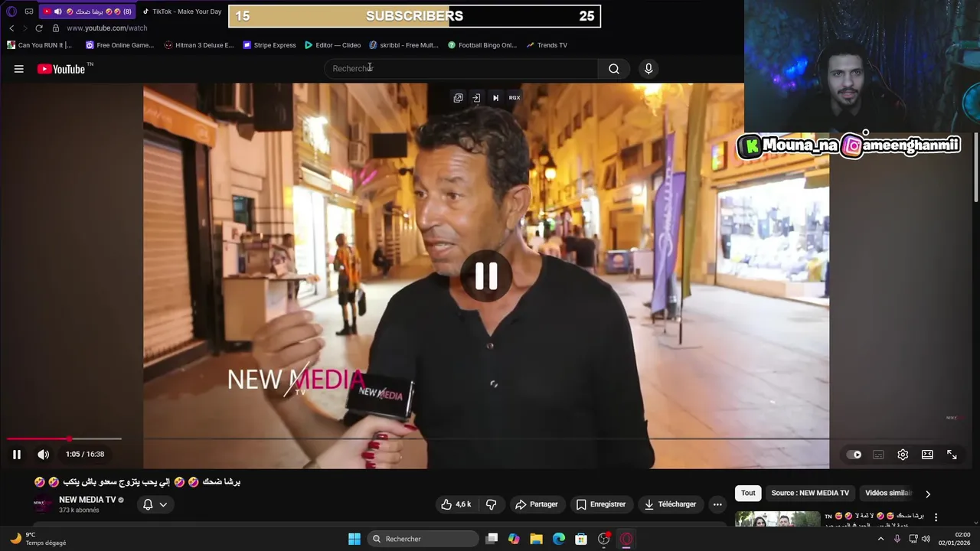Open NEW MEDIA TV channel avatar
This screenshot has width=980, height=551.
(x=42, y=504)
